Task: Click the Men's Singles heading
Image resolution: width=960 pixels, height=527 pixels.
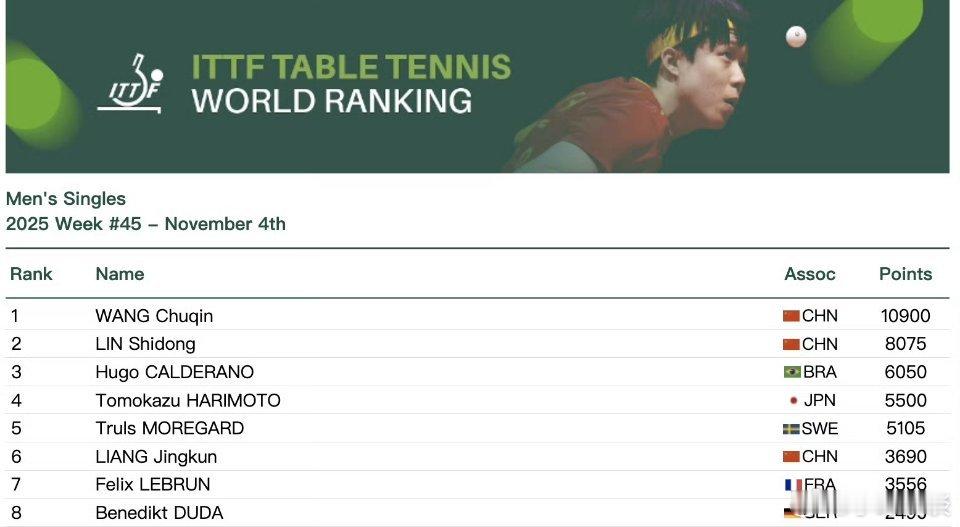Action: (x=66, y=199)
